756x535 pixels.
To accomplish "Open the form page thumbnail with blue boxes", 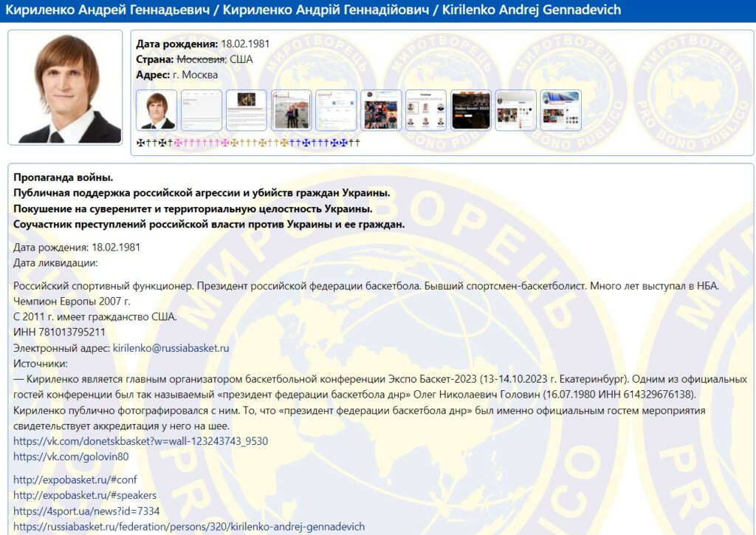I will tap(336, 111).
